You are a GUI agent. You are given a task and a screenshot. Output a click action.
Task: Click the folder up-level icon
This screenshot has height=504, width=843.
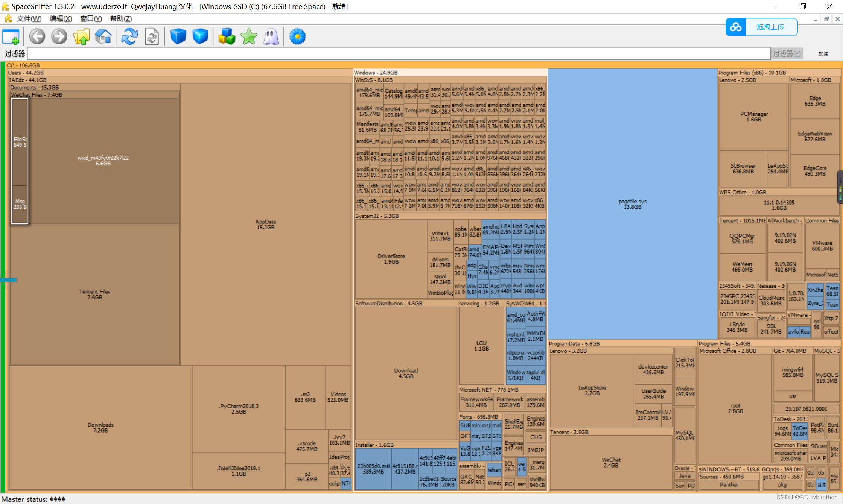pyautogui.click(x=81, y=37)
